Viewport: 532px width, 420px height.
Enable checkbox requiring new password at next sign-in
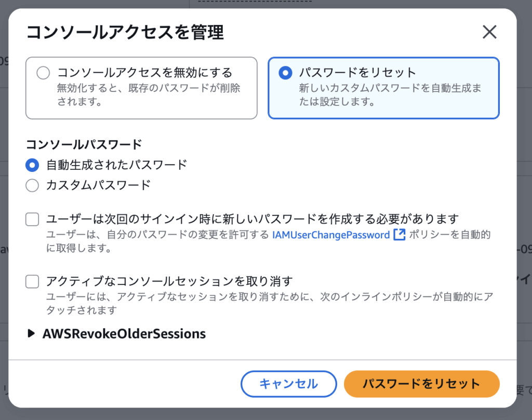32,219
